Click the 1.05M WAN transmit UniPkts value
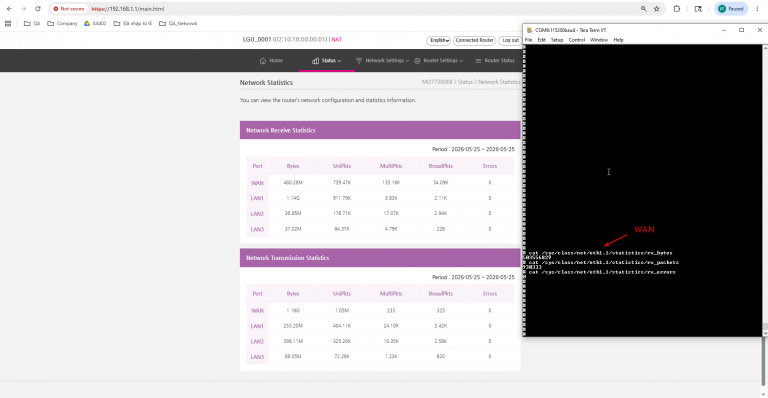This screenshot has width=768, height=398. click(342, 310)
